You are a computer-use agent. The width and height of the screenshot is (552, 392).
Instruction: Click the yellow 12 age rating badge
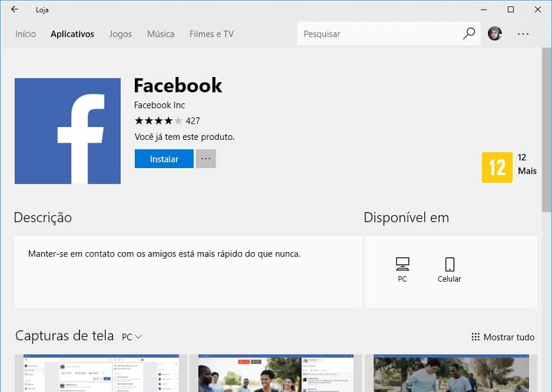[x=497, y=167]
